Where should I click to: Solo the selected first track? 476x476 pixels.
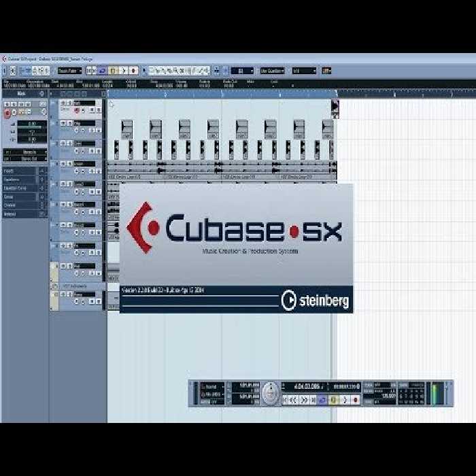pos(69,103)
